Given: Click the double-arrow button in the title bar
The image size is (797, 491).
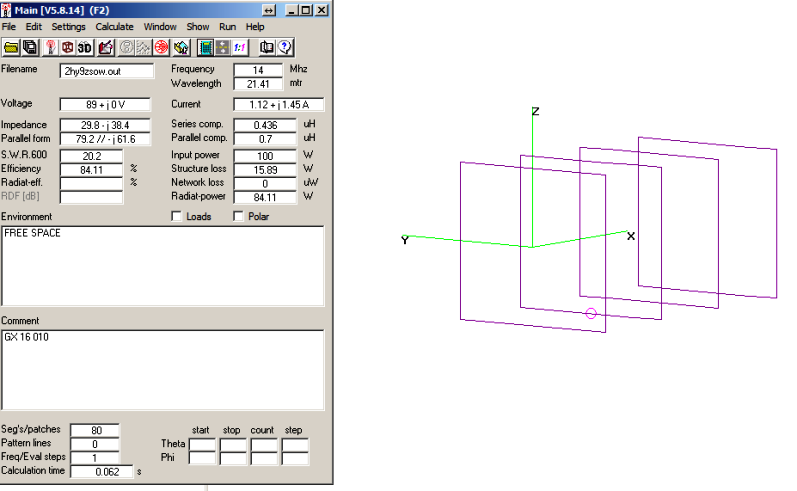Looking at the screenshot, I should (x=269, y=10).
